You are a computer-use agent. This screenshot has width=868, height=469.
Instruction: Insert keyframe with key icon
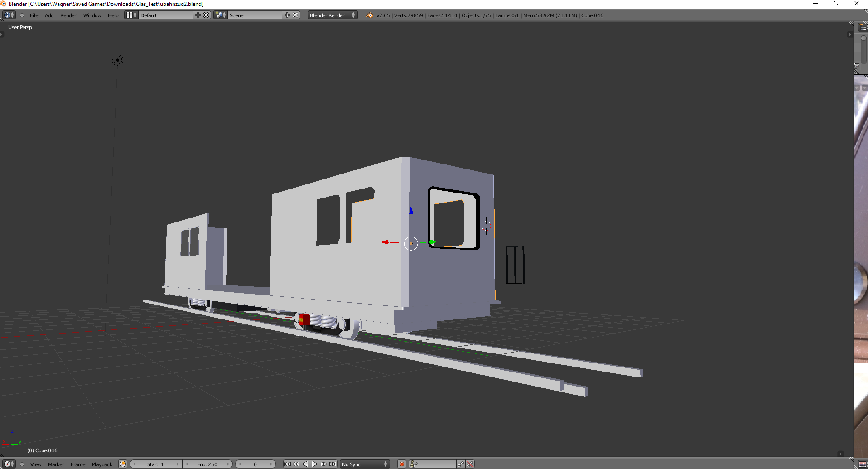pyautogui.click(x=461, y=464)
